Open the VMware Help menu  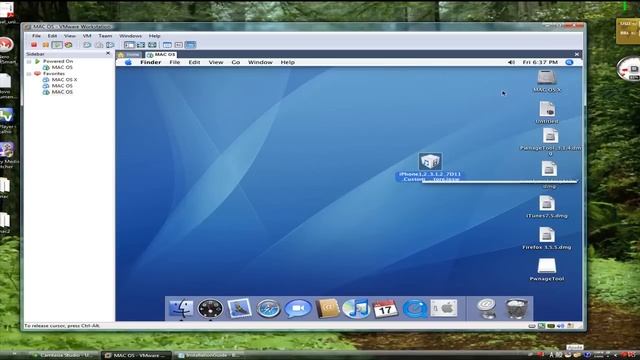154,36
